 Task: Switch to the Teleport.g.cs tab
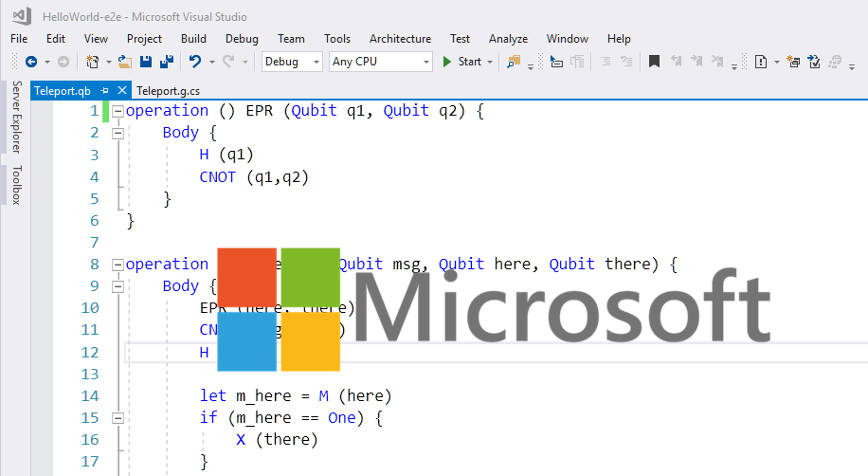pyautogui.click(x=169, y=90)
